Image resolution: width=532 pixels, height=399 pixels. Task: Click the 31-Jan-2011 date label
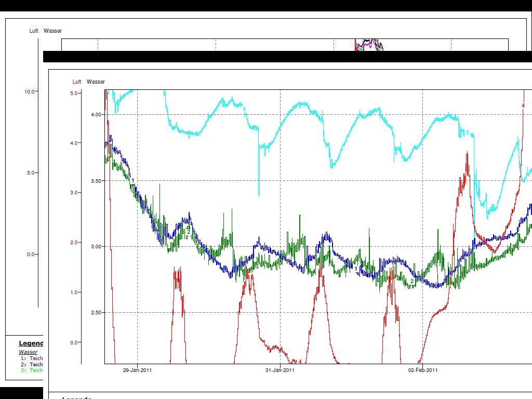pos(280,370)
